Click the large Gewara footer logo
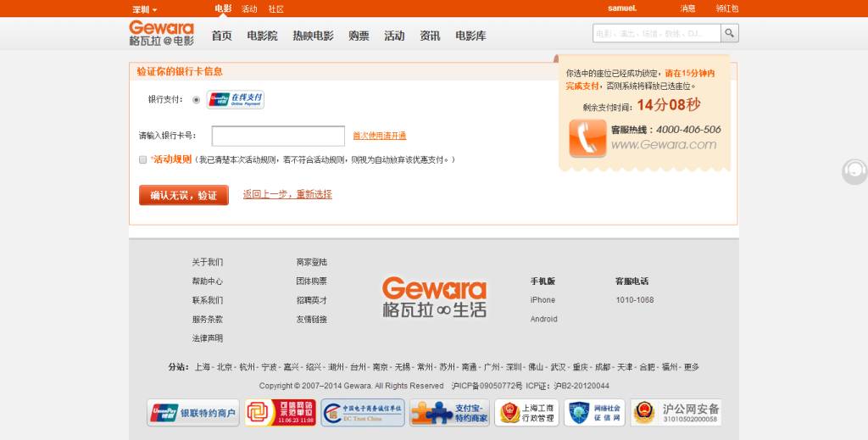Viewport: 868px width, 440px height. (434, 298)
